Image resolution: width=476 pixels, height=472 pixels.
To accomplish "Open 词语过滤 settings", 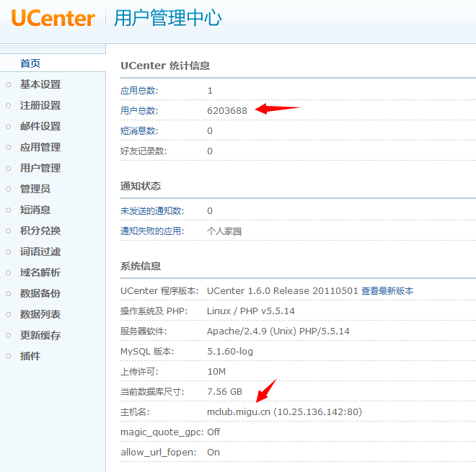I will pos(40,251).
